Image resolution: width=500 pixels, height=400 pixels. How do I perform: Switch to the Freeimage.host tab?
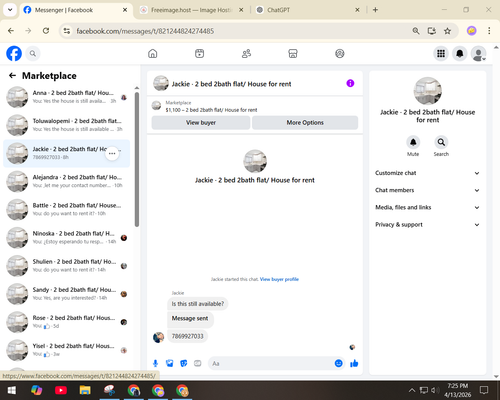click(x=191, y=10)
